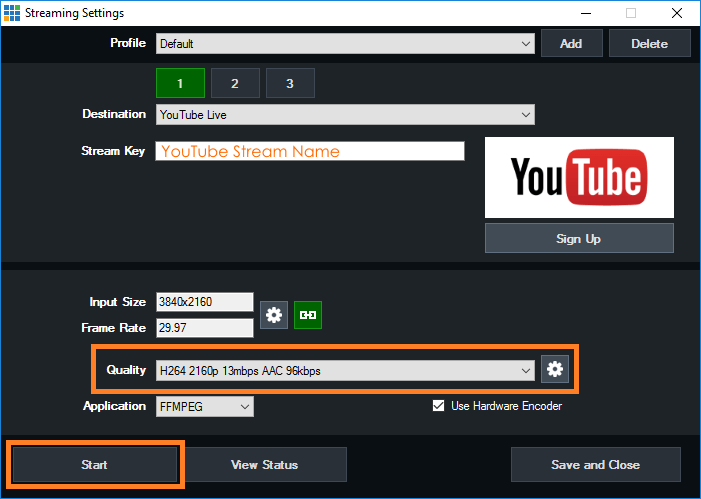701x499 pixels.
Task: Switch to stream tab 2
Action: tap(235, 83)
